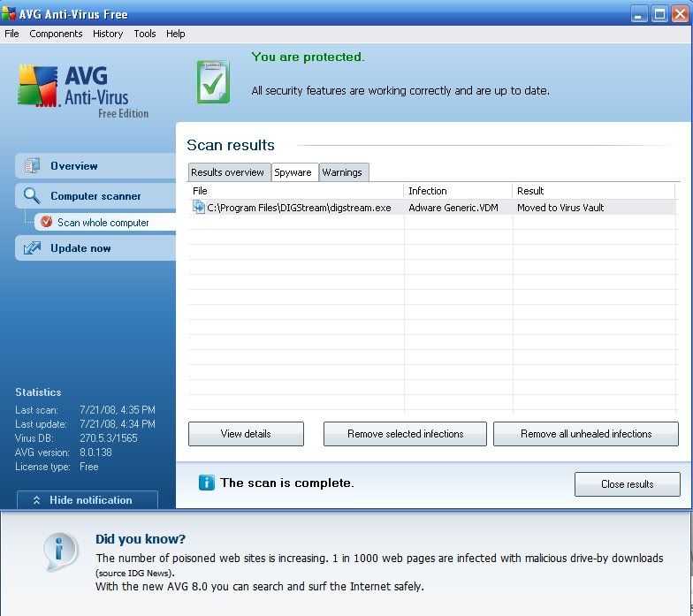Screen dimensions: 693x616
Task: Click the Last scan date value
Action: pos(118,410)
